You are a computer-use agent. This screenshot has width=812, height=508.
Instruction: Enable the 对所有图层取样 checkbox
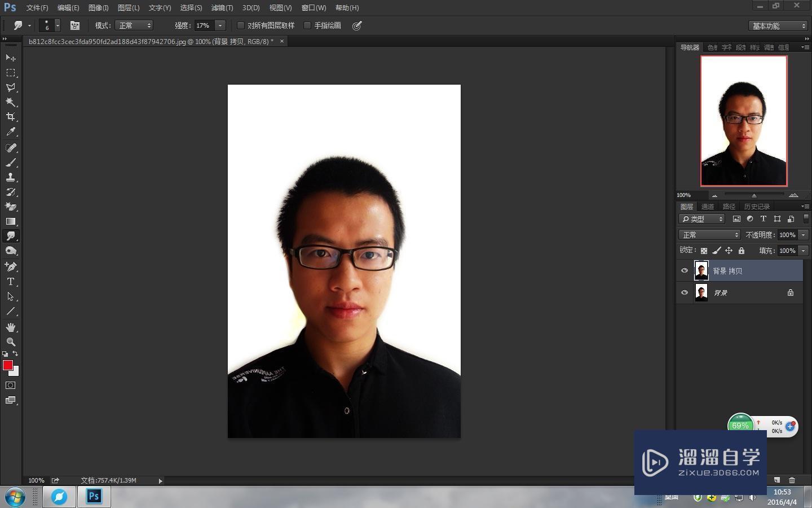pyautogui.click(x=241, y=25)
